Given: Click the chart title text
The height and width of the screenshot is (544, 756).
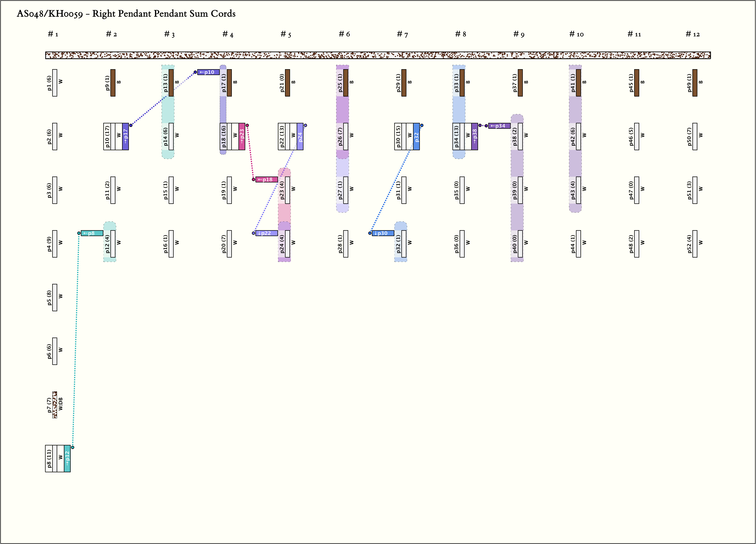Looking at the screenshot, I should point(126,14).
